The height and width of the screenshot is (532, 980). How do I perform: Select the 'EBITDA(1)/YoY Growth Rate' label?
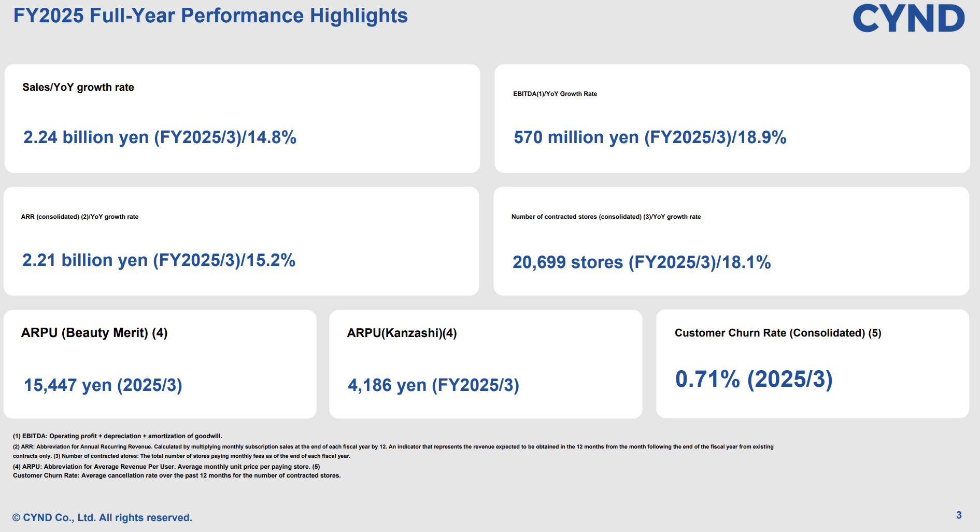point(555,94)
